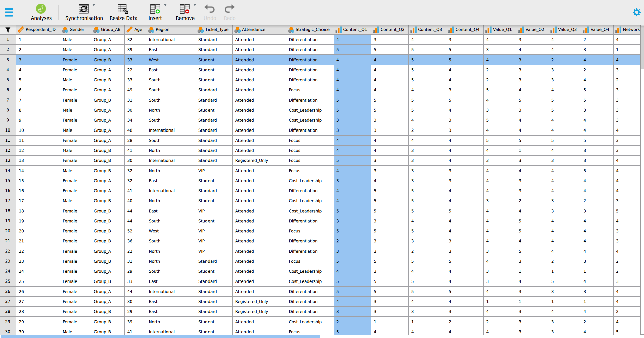Click Group_A cell in row 1
The height and width of the screenshot is (338, 644).
pyautogui.click(x=108, y=39)
